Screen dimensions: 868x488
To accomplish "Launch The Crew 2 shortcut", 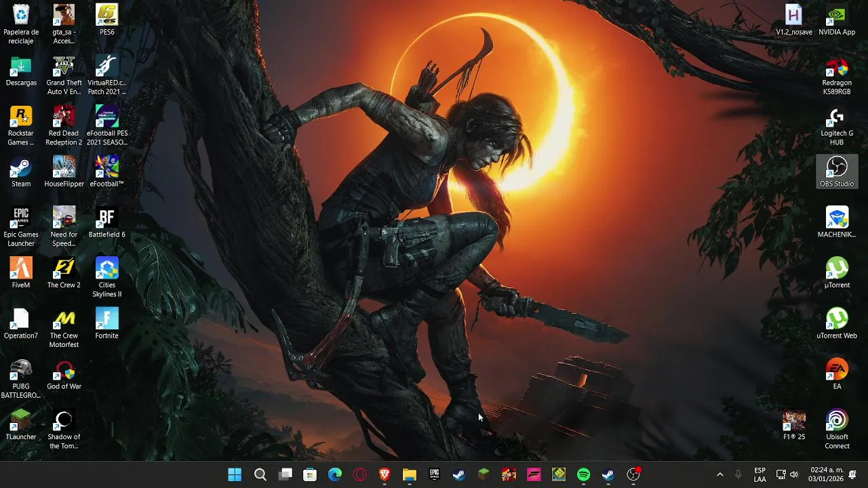I will (64, 273).
